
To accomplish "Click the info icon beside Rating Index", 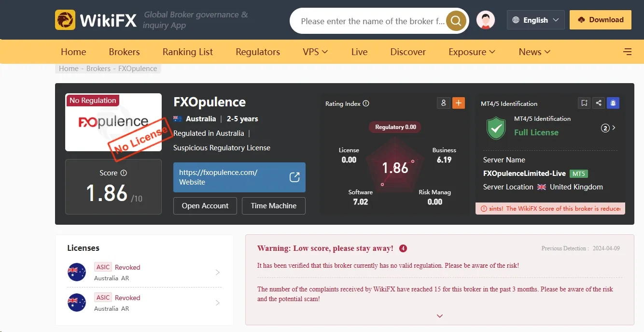I will click(x=366, y=103).
